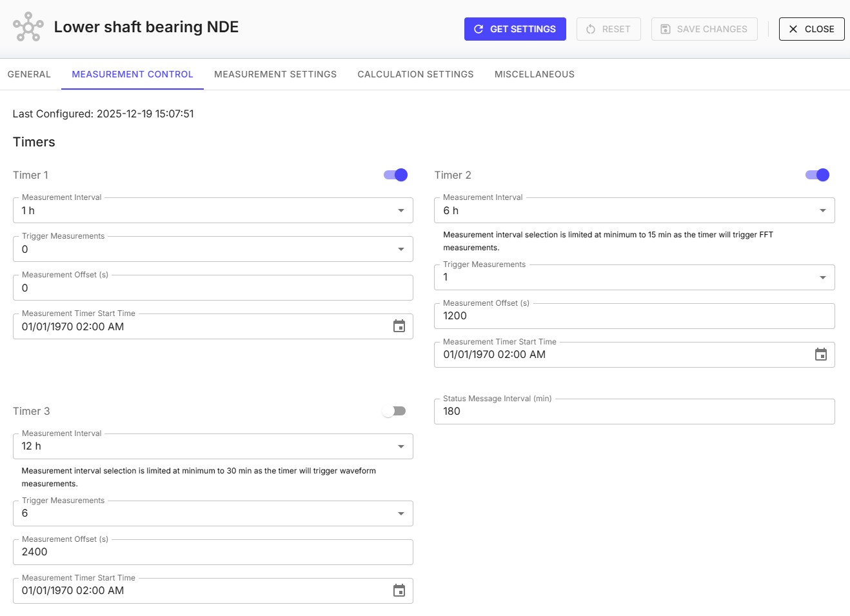
Task: Click Timer 3 Measurement Offset input showing 2400
Action: coord(213,552)
